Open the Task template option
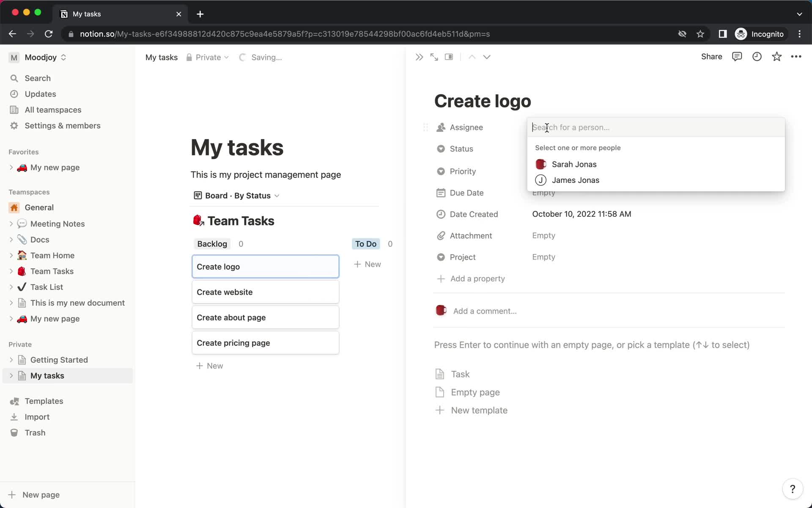This screenshot has height=508, width=812. point(459,373)
